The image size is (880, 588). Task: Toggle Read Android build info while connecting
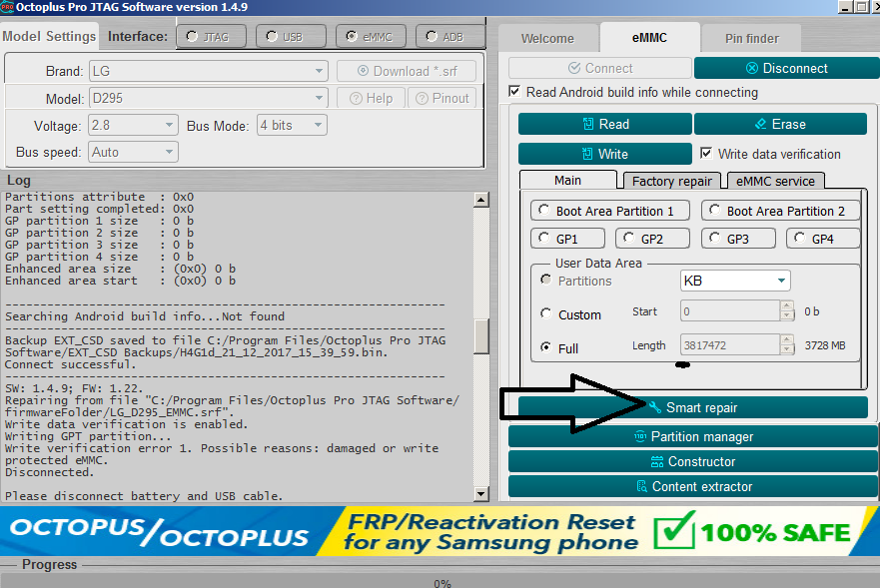click(514, 91)
